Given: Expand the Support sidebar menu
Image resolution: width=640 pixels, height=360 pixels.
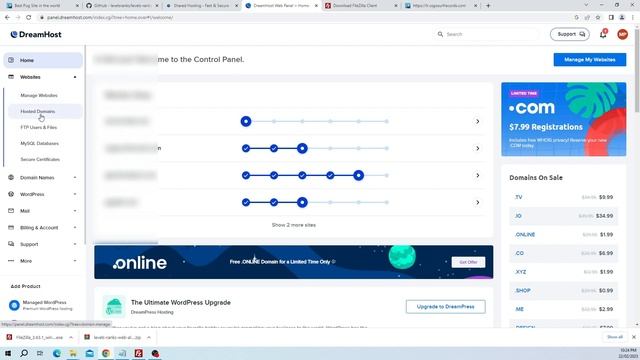Looking at the screenshot, I should (x=75, y=244).
